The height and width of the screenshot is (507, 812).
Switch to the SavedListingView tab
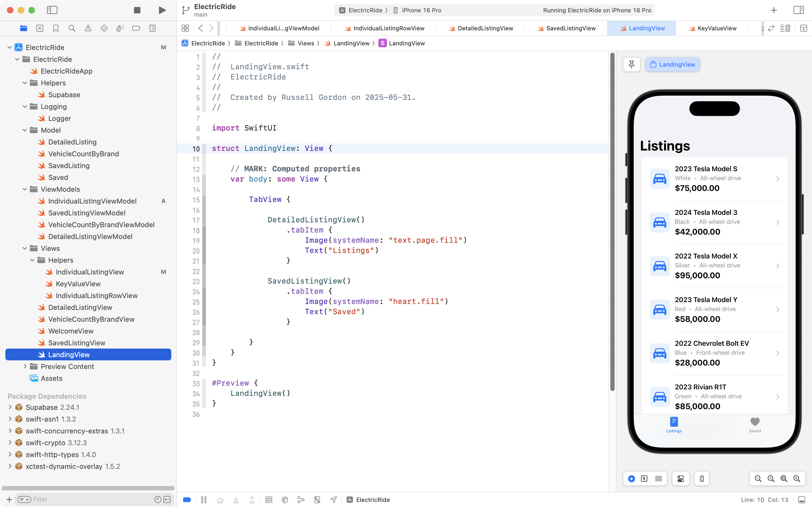[570, 28]
